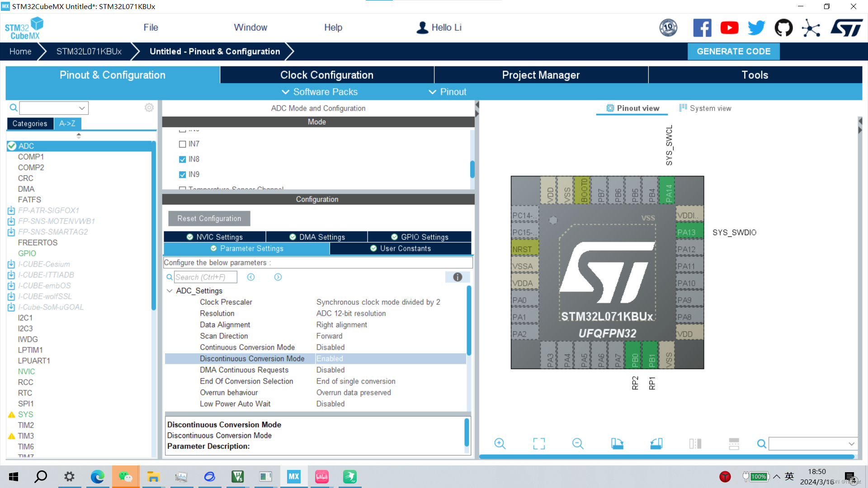Click the STM32L071KBUx breadcrumb
868x488 pixels.
(x=89, y=52)
